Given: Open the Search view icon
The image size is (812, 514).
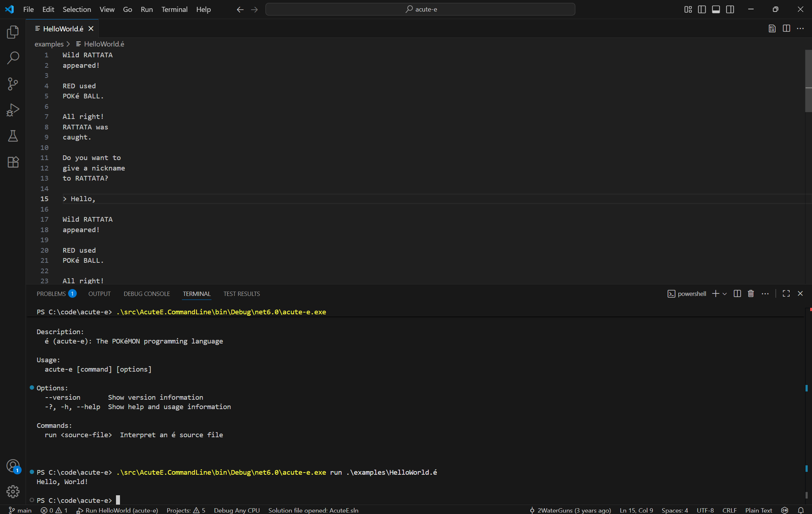Looking at the screenshot, I should (x=13, y=58).
